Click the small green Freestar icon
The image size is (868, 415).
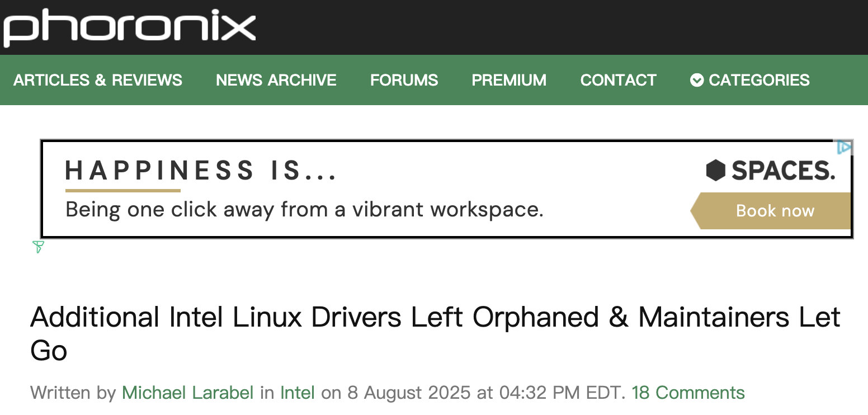pyautogui.click(x=38, y=247)
